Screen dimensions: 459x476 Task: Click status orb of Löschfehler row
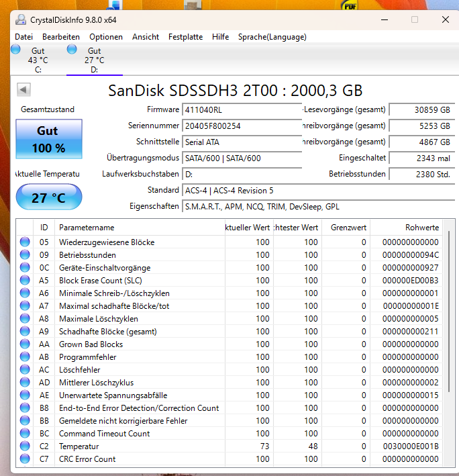click(x=25, y=369)
